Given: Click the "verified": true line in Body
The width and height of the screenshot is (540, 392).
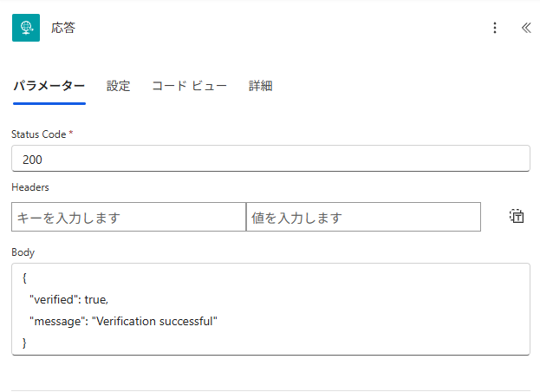Looking at the screenshot, I should point(68,299).
